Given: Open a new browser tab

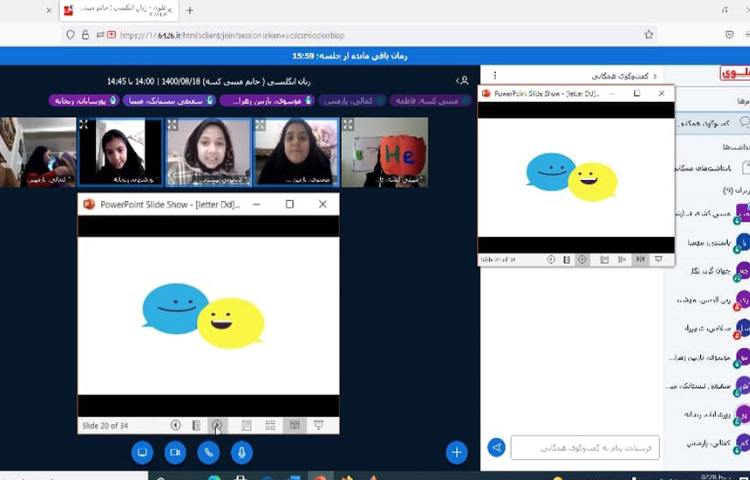Looking at the screenshot, I should (x=190, y=10).
